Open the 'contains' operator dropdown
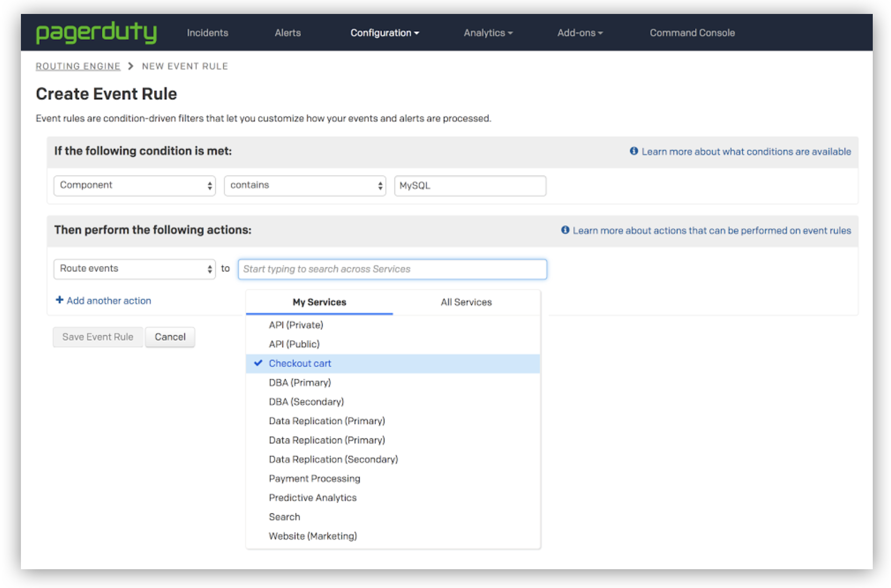This screenshot has height=588, width=891. coord(304,186)
